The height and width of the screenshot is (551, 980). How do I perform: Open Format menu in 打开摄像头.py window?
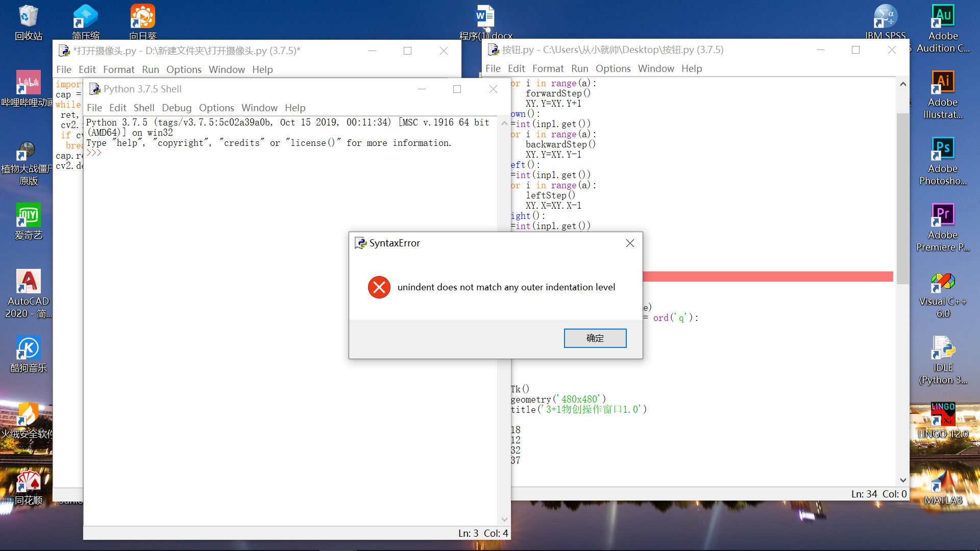[118, 69]
